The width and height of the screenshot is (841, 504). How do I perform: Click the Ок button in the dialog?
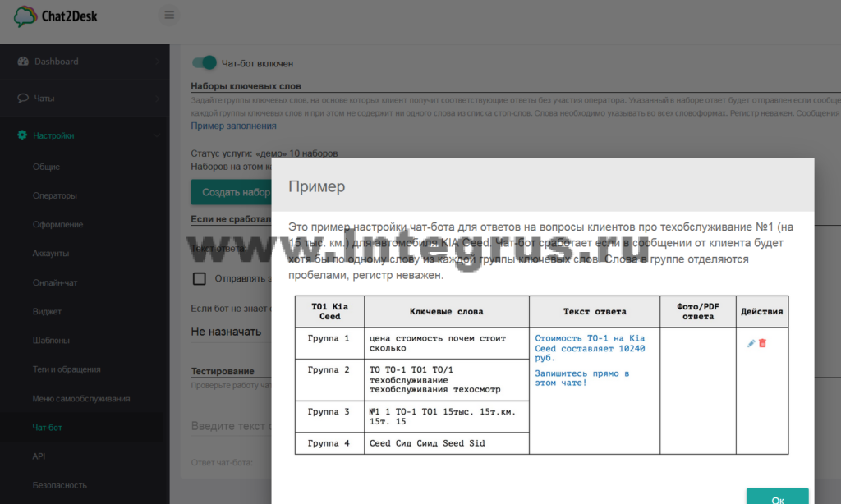click(x=777, y=497)
